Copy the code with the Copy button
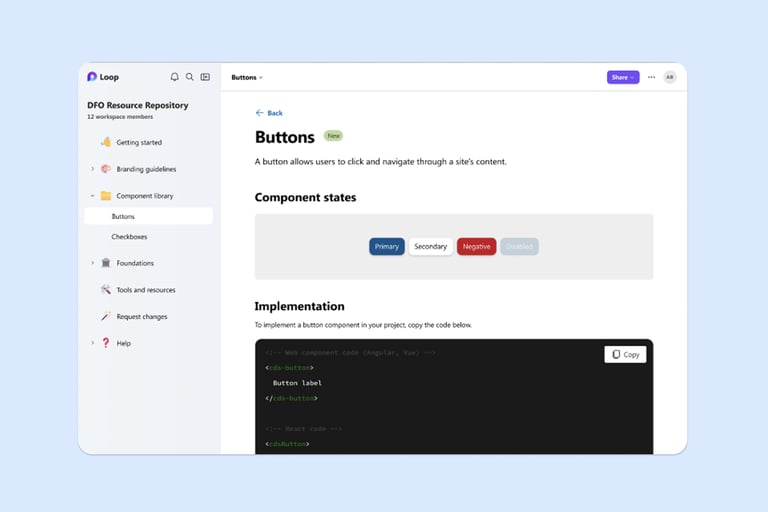768x512 pixels. (x=625, y=354)
